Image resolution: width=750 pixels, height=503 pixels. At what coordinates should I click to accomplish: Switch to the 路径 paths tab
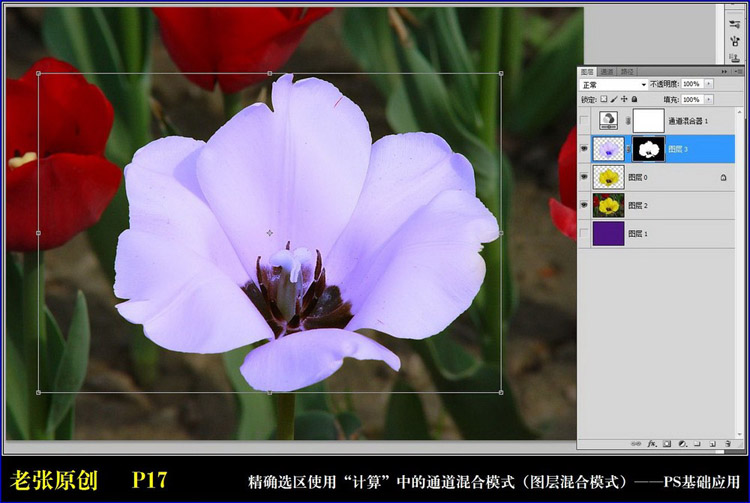(x=626, y=72)
